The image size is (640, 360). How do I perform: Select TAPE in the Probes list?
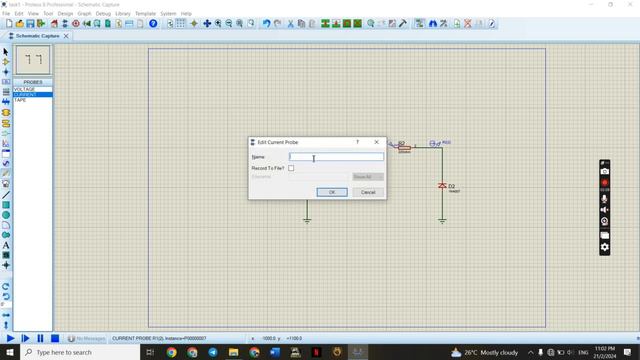[x=33, y=100]
